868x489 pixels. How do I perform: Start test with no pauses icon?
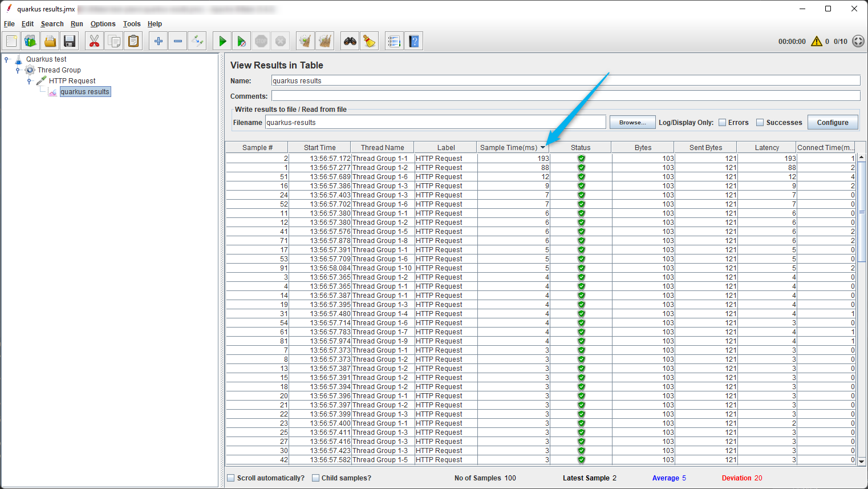pyautogui.click(x=242, y=41)
